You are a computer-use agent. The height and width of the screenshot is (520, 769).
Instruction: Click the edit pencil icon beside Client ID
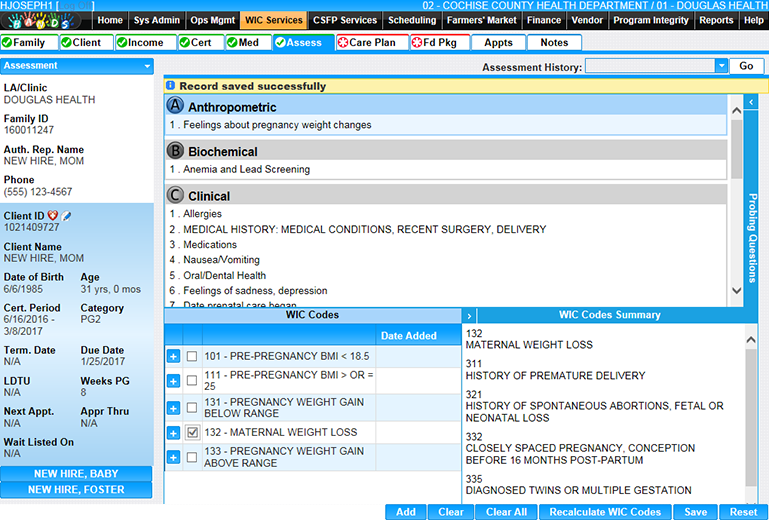point(66,216)
